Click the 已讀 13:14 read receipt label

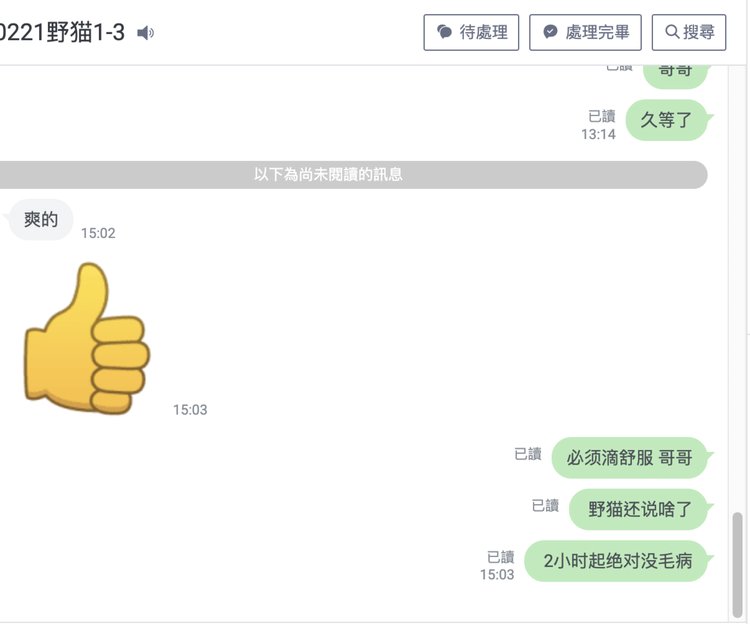point(598,125)
